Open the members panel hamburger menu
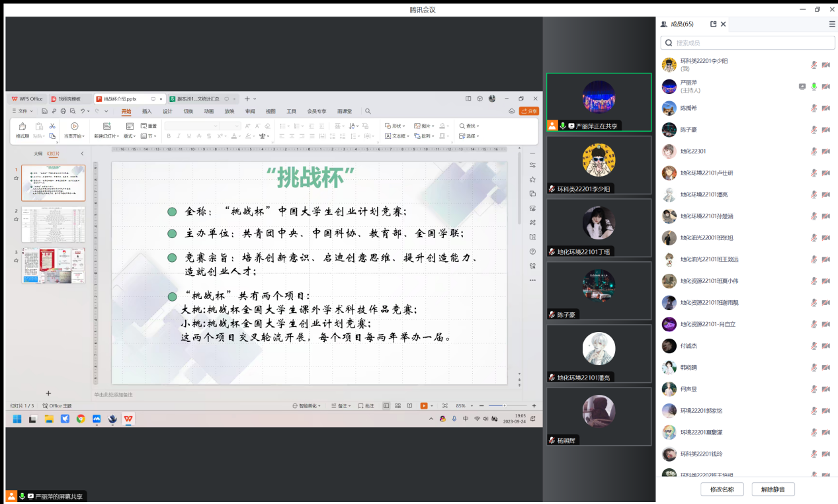This screenshot has height=504, width=838. (832, 24)
